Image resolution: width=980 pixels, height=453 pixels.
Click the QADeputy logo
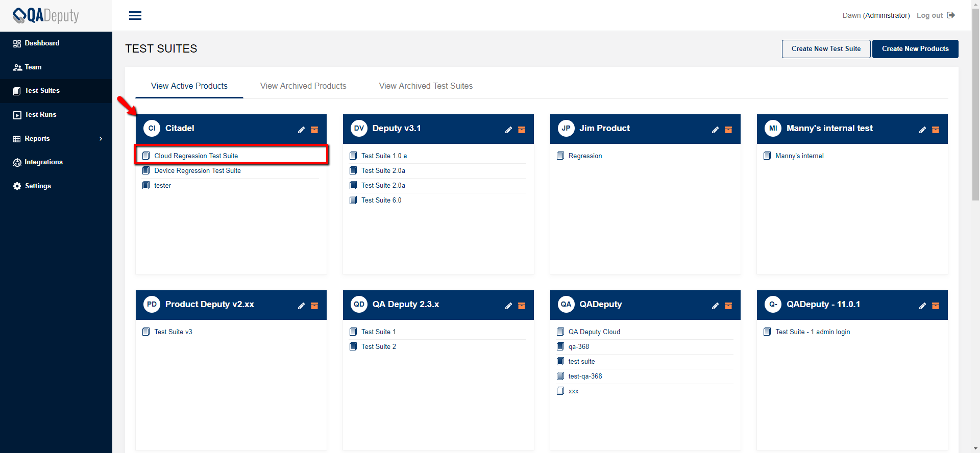click(x=46, y=15)
